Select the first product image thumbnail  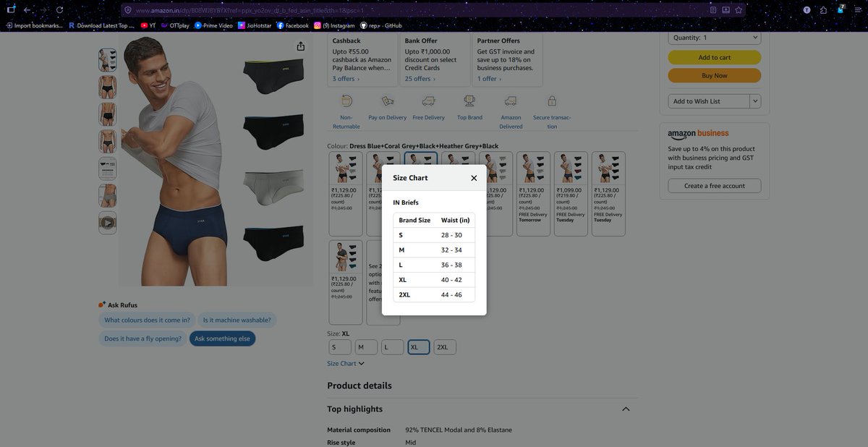107,59
